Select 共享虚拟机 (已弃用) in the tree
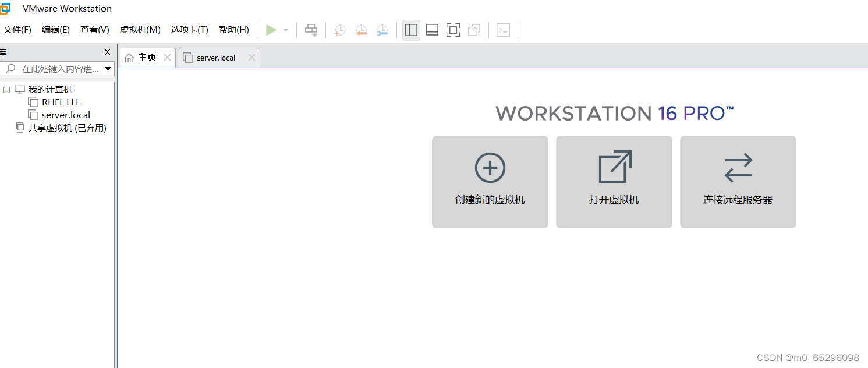The width and height of the screenshot is (868, 368). coord(68,128)
